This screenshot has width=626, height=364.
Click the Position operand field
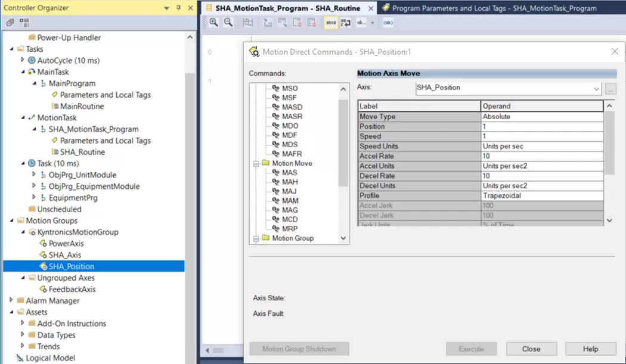click(x=542, y=126)
